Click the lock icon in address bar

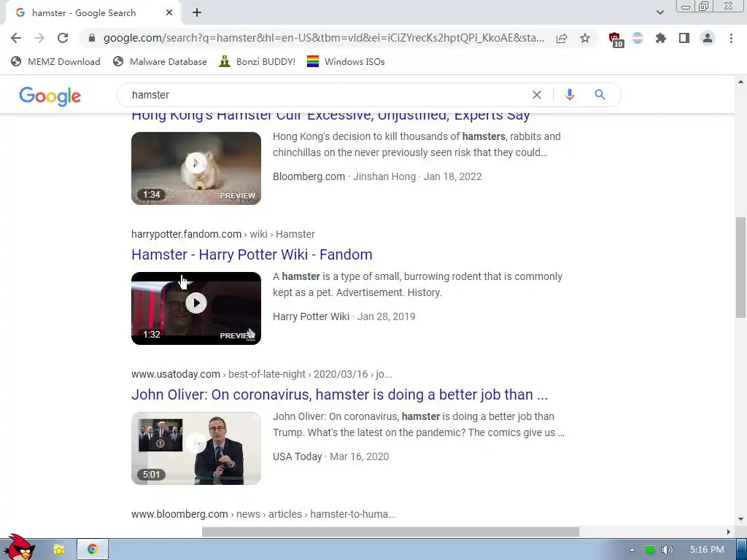pyautogui.click(x=92, y=38)
